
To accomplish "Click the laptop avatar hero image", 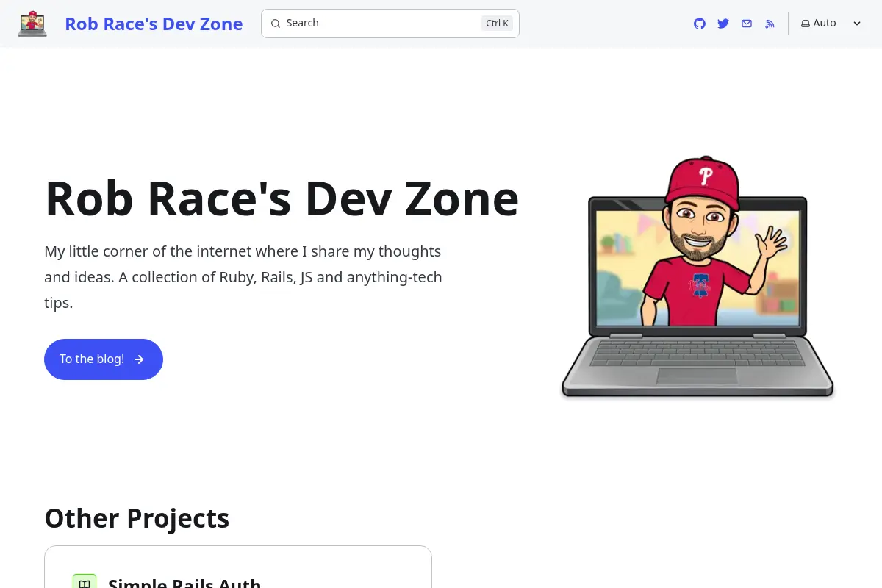I will click(698, 277).
